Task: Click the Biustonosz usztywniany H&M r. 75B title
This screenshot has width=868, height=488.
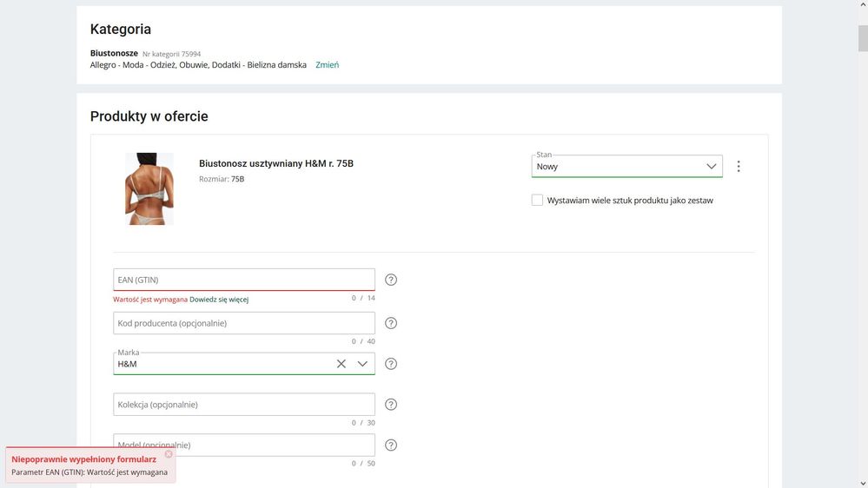Action: click(x=276, y=163)
